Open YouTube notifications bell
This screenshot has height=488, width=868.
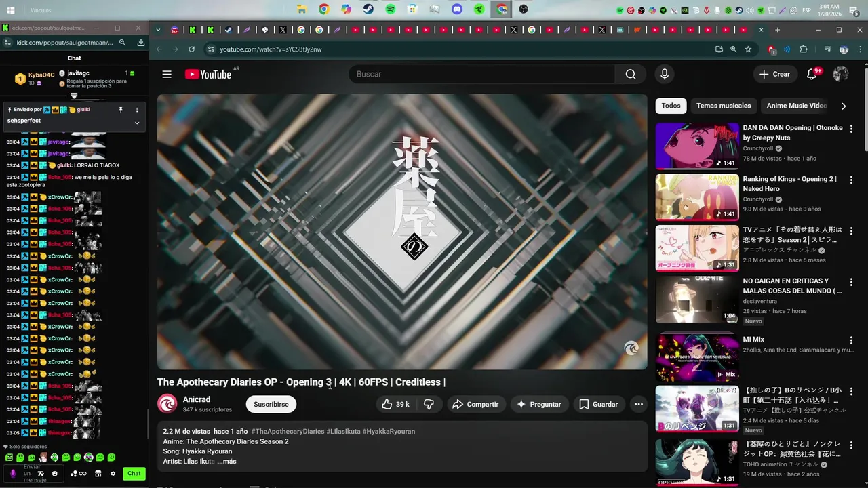click(812, 74)
